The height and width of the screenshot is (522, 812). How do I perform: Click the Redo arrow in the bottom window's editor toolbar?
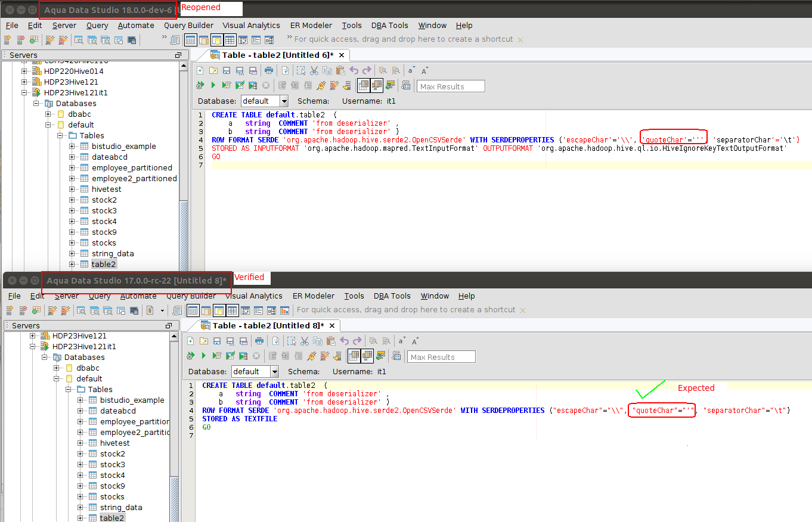pos(357,341)
